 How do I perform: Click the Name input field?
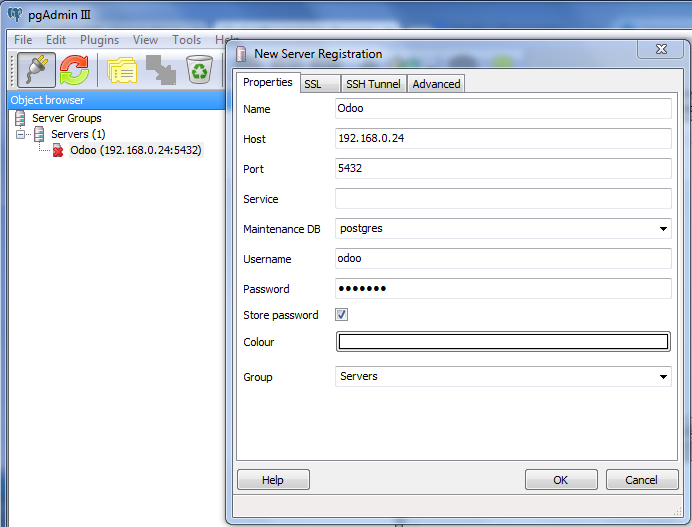pyautogui.click(x=503, y=108)
